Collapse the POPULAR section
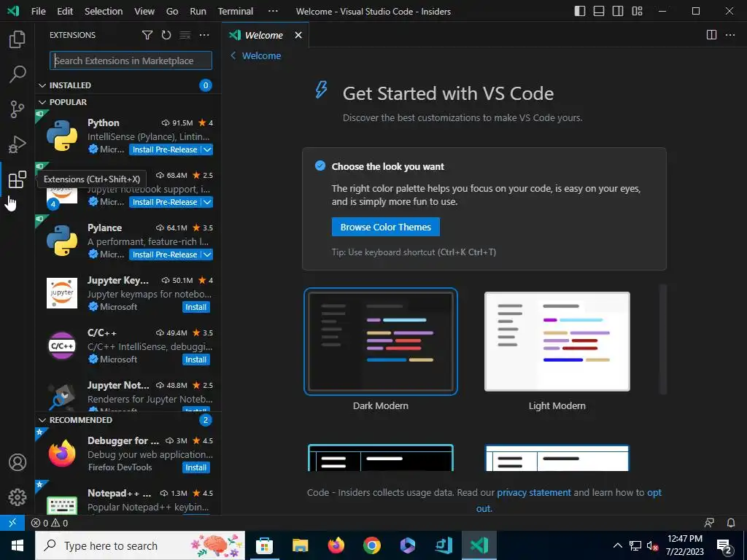This screenshot has width=747, height=560. 128,102
